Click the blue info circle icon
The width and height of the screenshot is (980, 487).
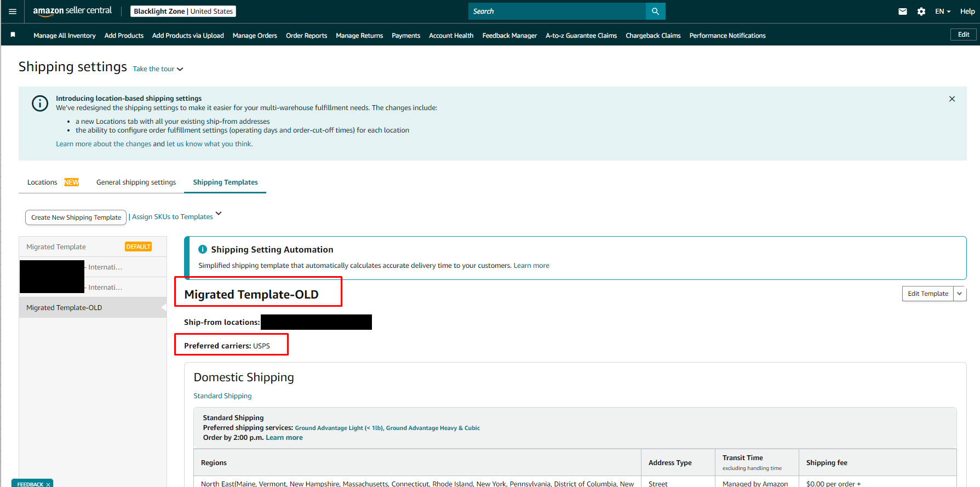pos(40,103)
